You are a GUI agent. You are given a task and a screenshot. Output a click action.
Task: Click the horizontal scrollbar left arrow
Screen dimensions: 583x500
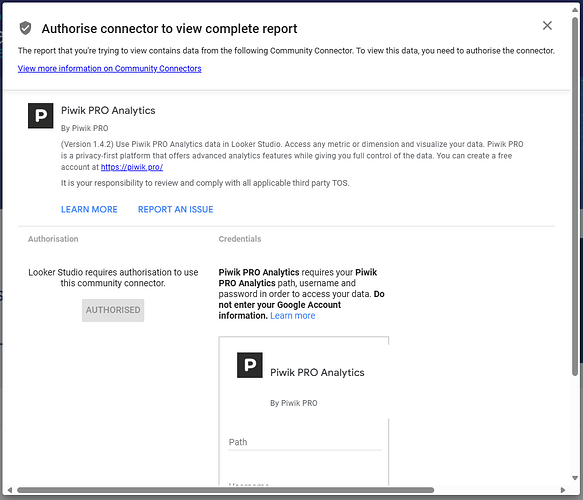coord(10,490)
